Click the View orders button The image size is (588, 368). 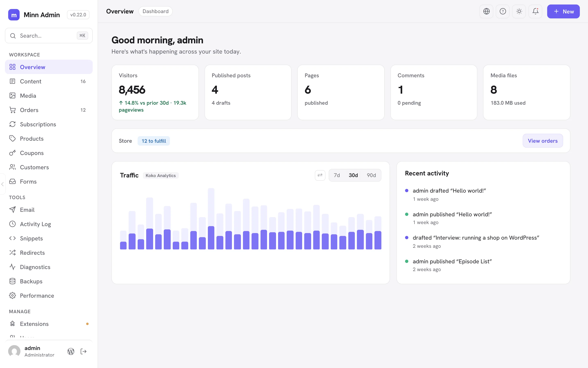pos(542,141)
